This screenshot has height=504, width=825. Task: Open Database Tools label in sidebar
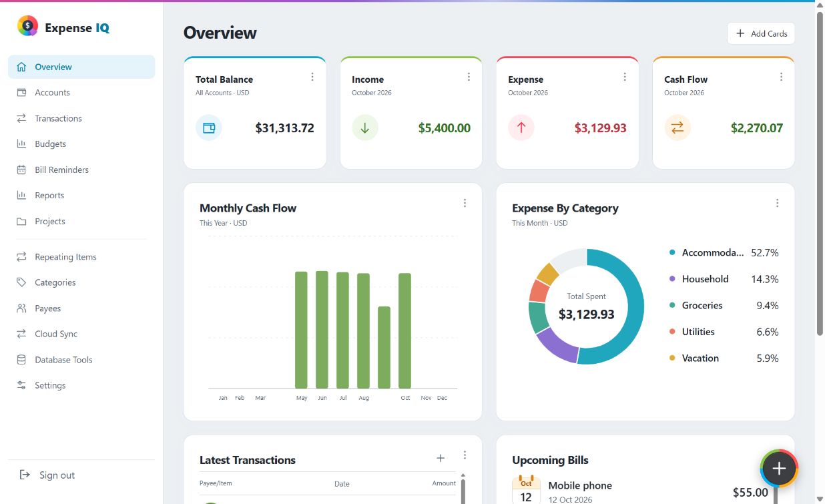point(63,360)
